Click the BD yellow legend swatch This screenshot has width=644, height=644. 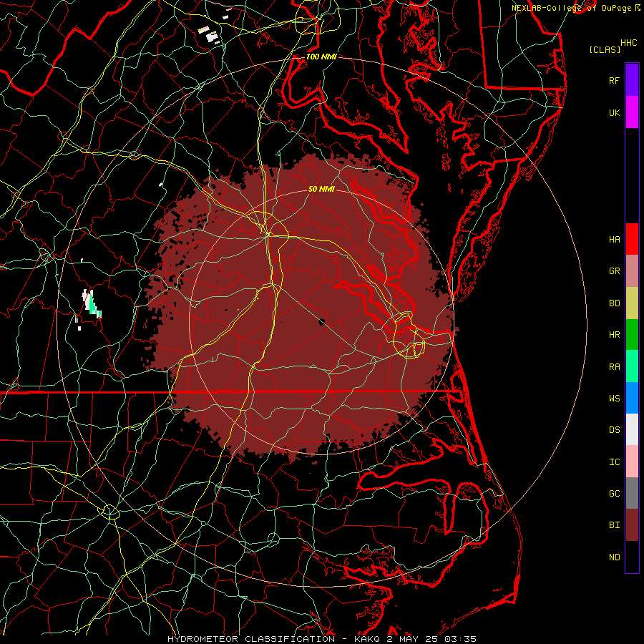632,303
